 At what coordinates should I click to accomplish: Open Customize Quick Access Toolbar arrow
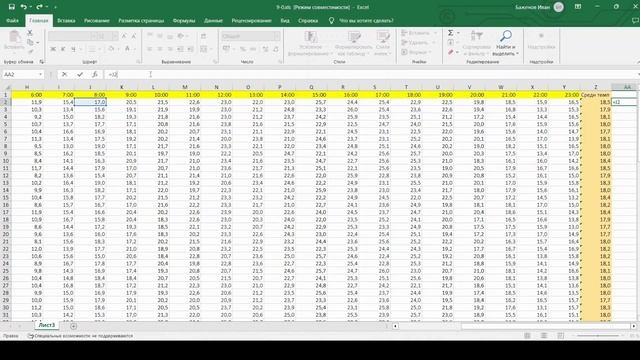point(55,7)
